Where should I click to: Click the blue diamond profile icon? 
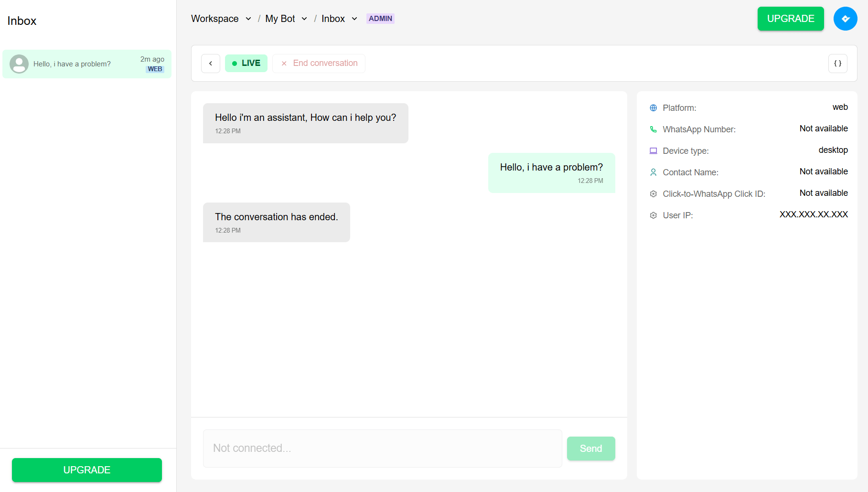coord(845,19)
